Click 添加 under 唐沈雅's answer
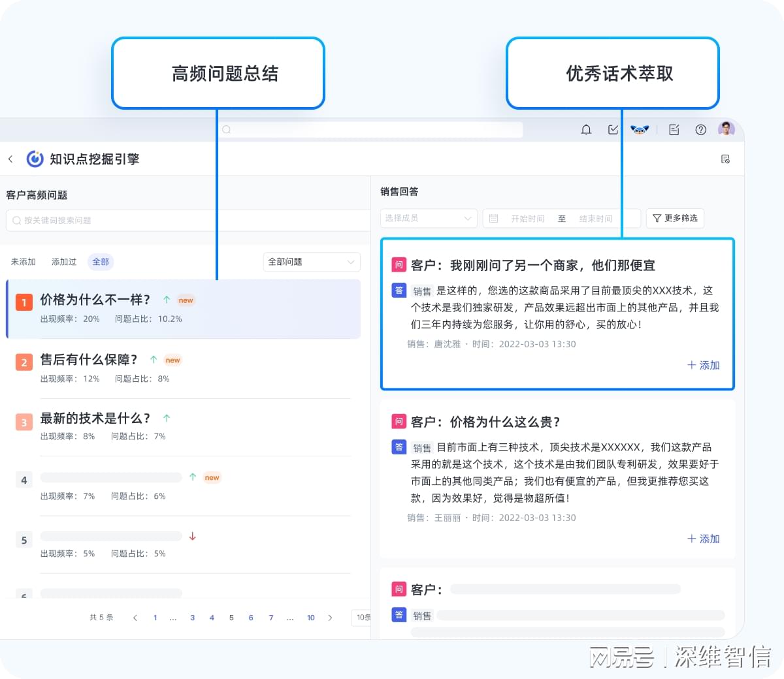The width and height of the screenshot is (784, 679). [x=704, y=365]
